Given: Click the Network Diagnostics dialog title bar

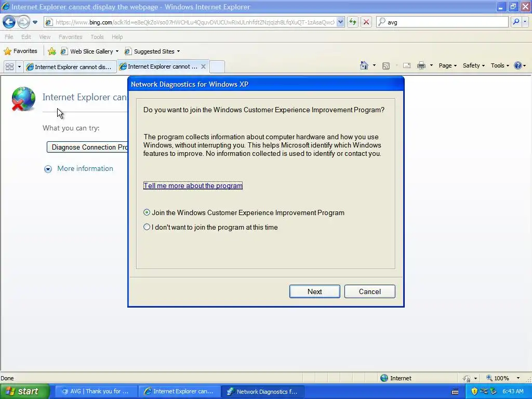Looking at the screenshot, I should 265,84.
